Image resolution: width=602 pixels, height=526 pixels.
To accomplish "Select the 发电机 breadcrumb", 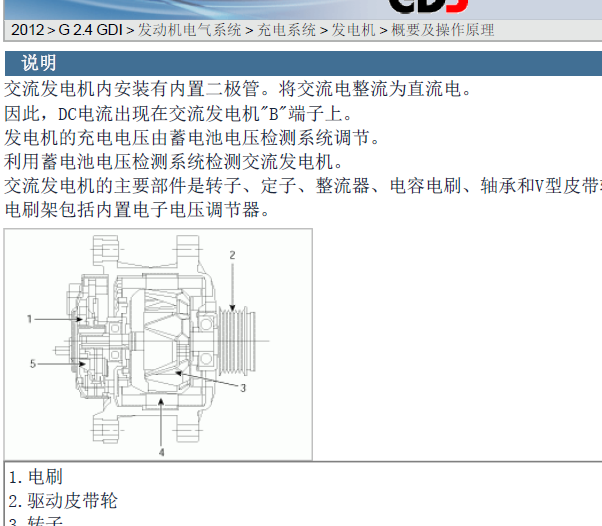I will (353, 30).
